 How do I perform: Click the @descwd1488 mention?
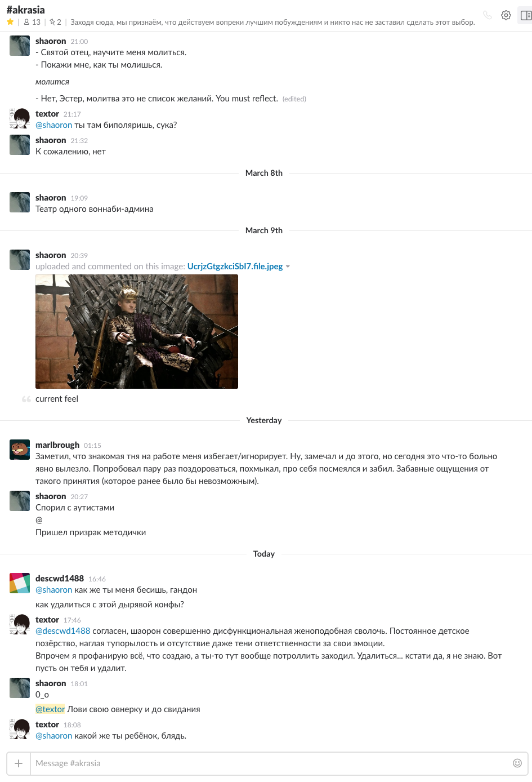tap(63, 631)
